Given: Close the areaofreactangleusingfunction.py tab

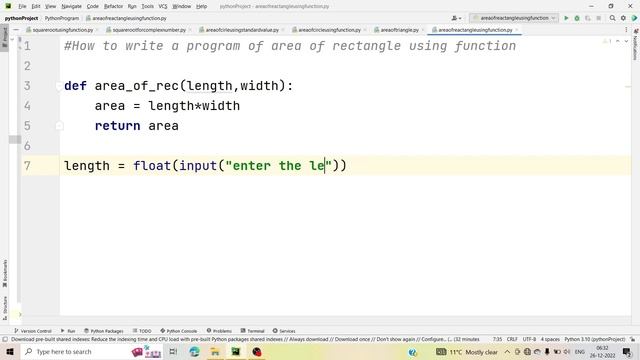Looking at the screenshot, I should tap(517, 30).
